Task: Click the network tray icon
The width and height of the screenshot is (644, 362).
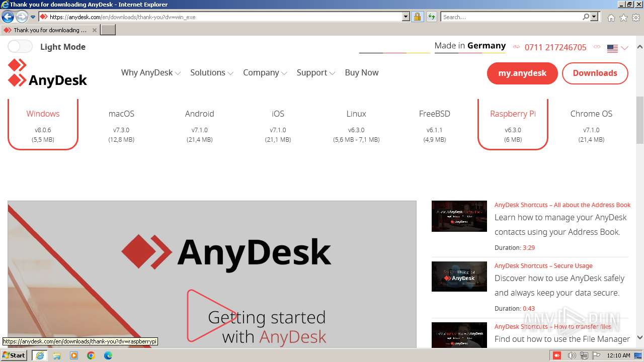Action: pyautogui.click(x=584, y=355)
